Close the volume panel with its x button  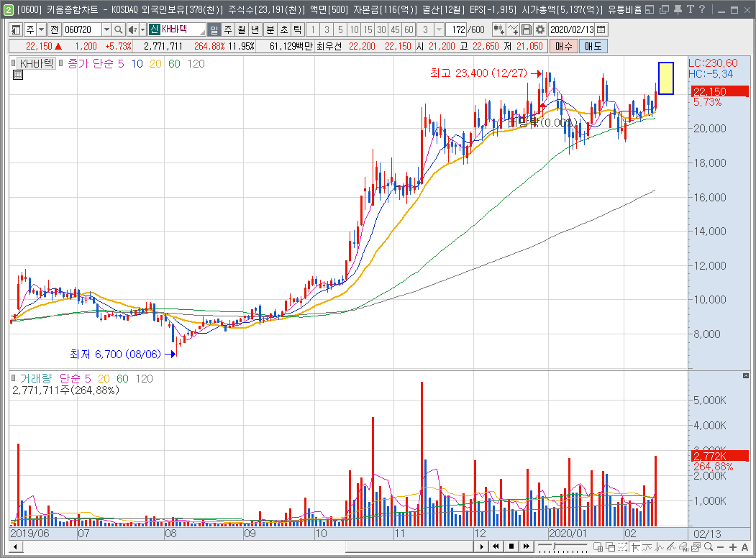[745, 375]
